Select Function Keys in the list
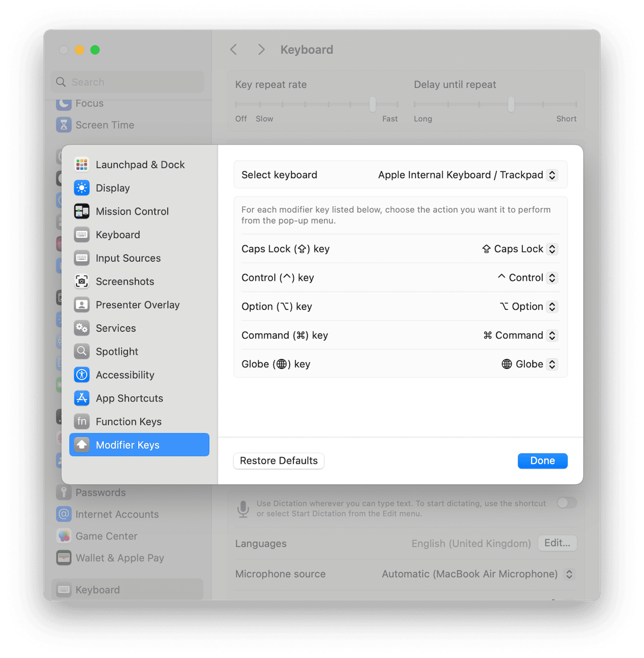Screen dimensions: 644x658 (128, 422)
